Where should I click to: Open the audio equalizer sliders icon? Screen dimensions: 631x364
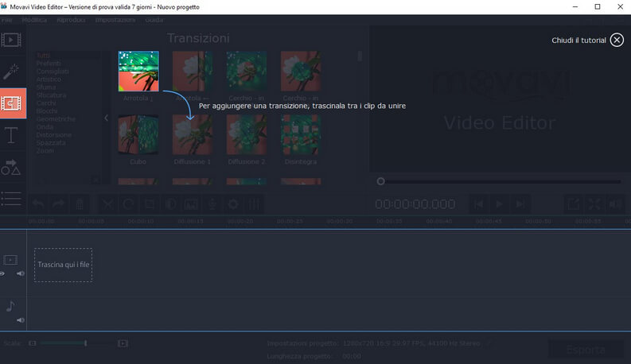[x=254, y=204]
